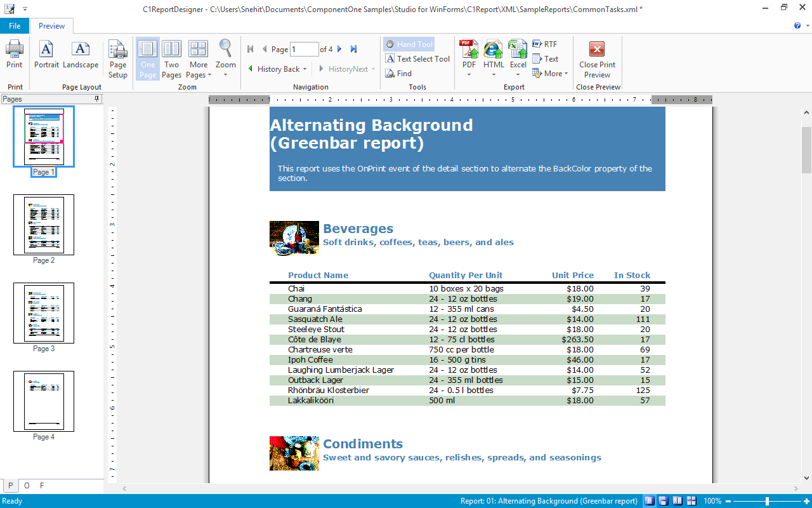Switch page layout to Landscape
Viewport: 812px width, 508px height.
pos(81,55)
